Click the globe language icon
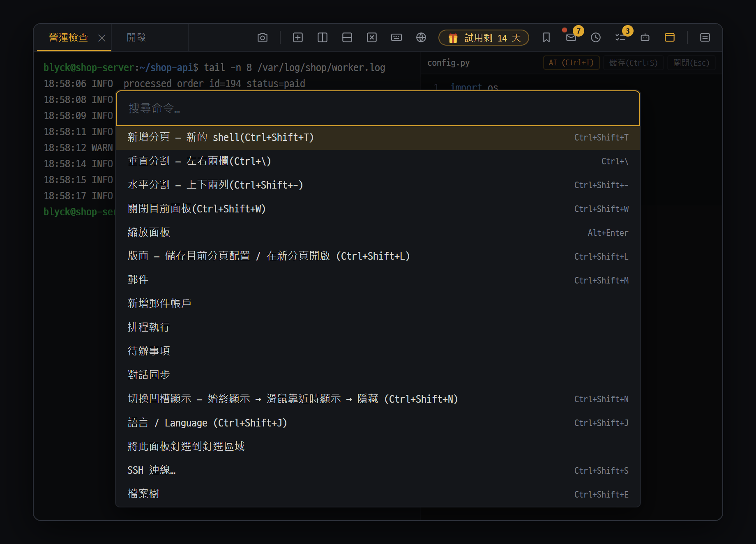This screenshot has width=756, height=544. 421,38
